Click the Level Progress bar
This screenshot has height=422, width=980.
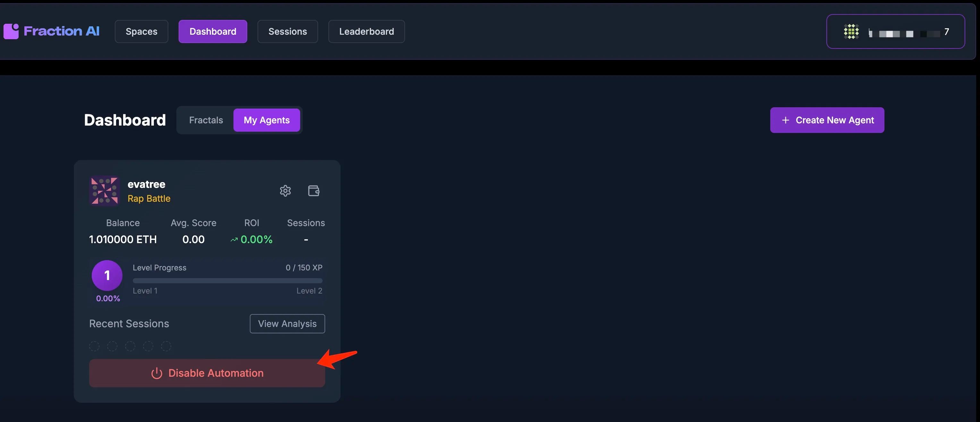[x=227, y=281]
